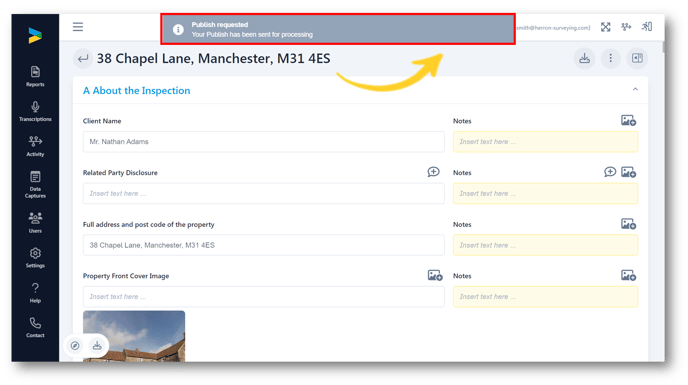The height and width of the screenshot is (385, 688).
Task: Open Reports in the sidebar
Action: (x=35, y=76)
